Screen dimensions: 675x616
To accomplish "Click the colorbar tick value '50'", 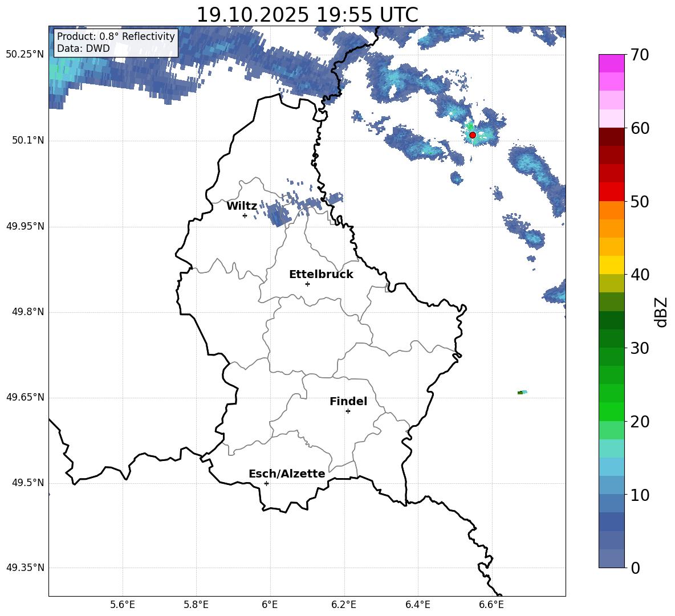I will tap(639, 202).
